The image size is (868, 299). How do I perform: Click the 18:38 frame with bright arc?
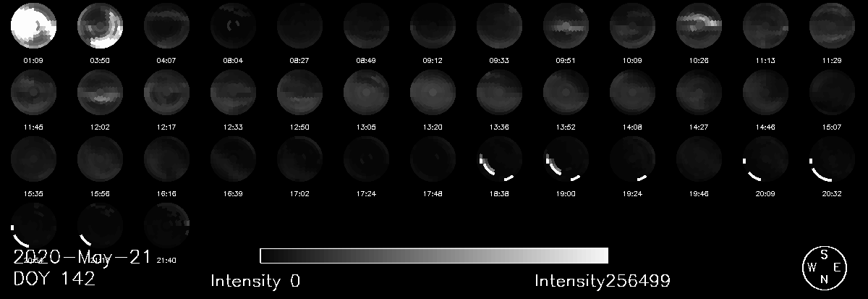(x=499, y=160)
